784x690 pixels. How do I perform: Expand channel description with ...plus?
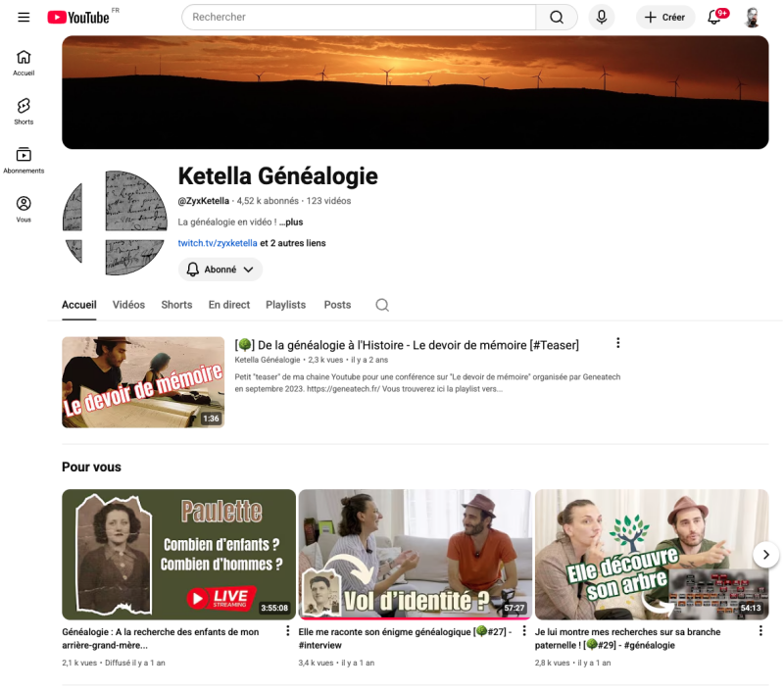pyautogui.click(x=291, y=222)
